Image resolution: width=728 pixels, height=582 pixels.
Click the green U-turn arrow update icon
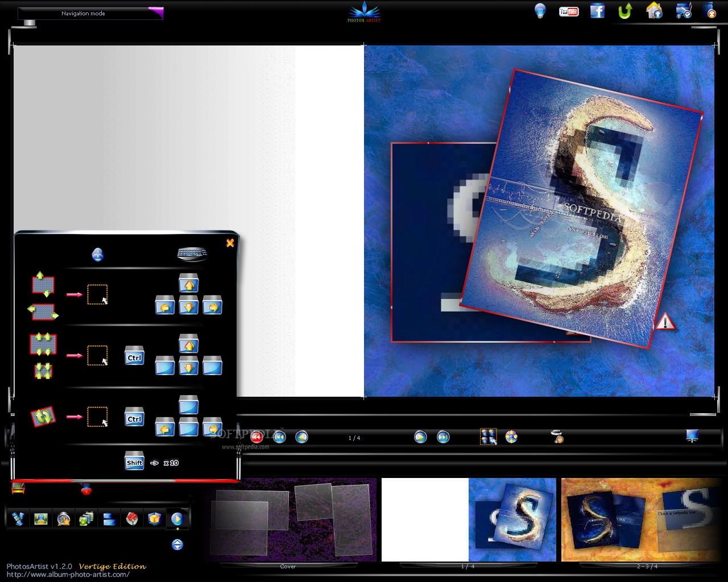625,11
